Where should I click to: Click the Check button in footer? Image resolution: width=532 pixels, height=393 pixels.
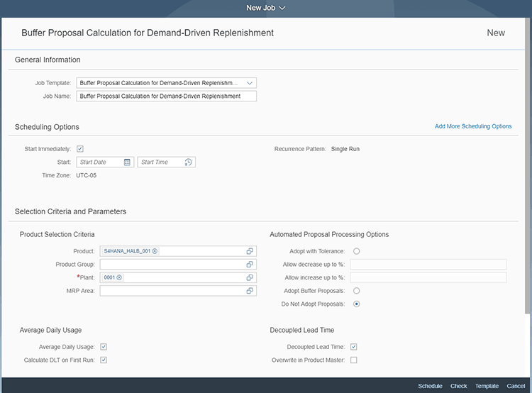458,386
